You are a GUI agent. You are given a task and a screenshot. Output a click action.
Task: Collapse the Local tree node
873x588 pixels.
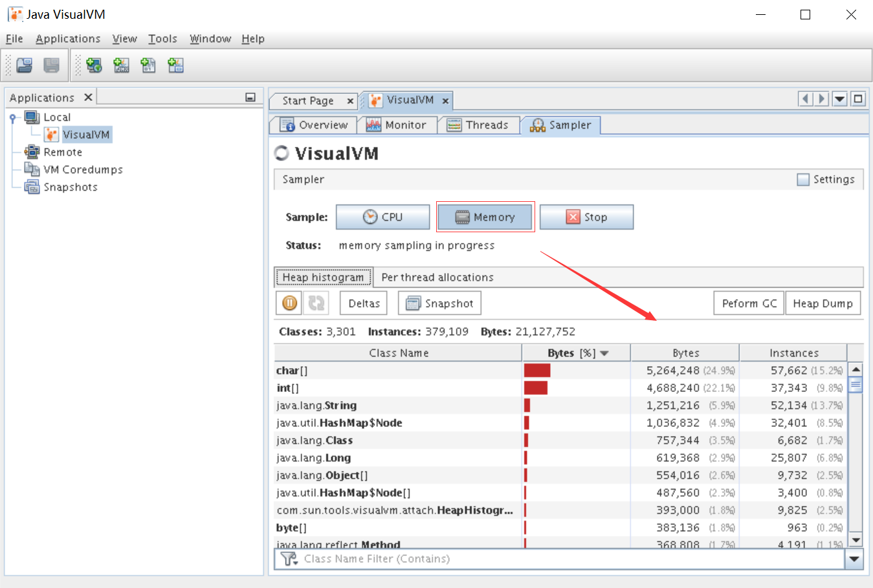coord(12,118)
